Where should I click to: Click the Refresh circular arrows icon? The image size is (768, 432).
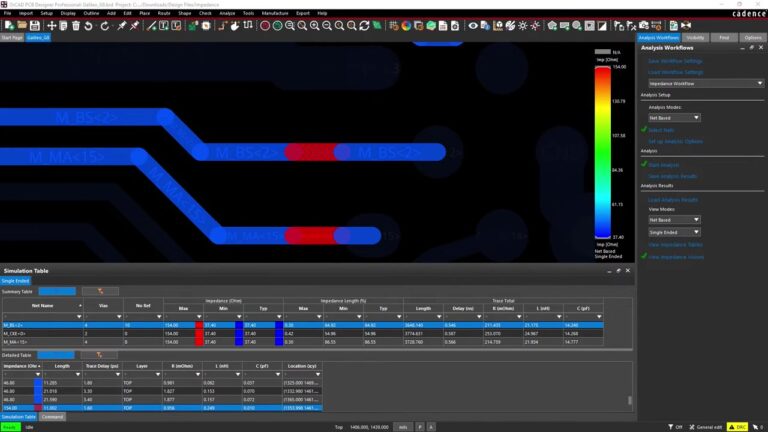coord(364,25)
